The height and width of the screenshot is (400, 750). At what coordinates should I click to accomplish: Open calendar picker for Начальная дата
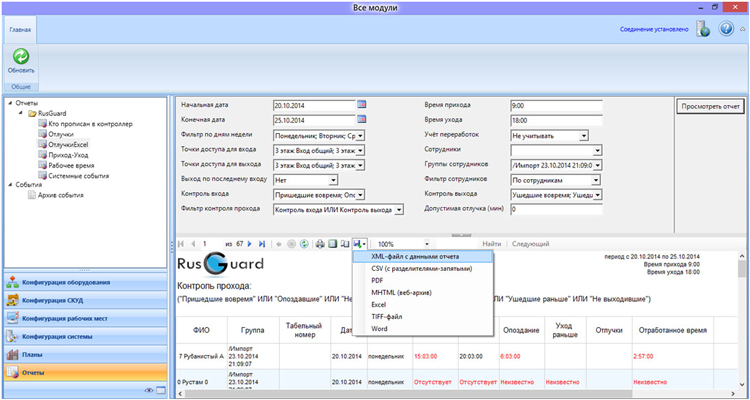click(x=362, y=104)
